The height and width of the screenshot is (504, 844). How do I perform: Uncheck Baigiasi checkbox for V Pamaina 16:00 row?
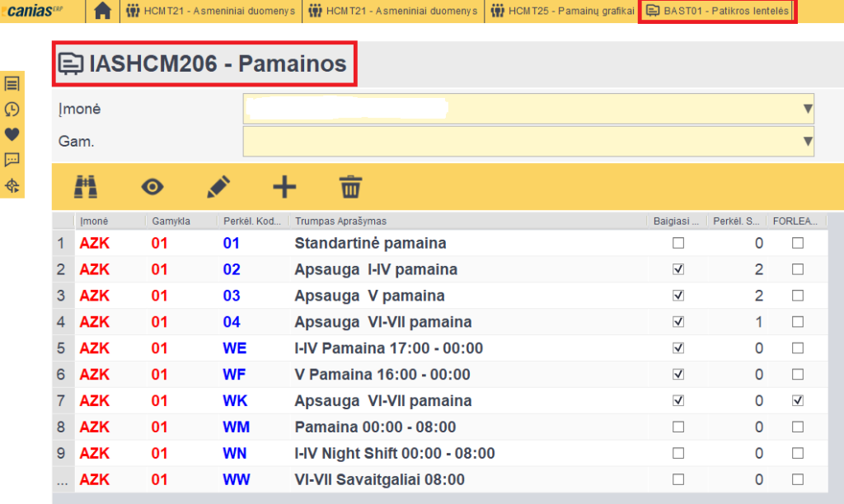[x=678, y=375]
